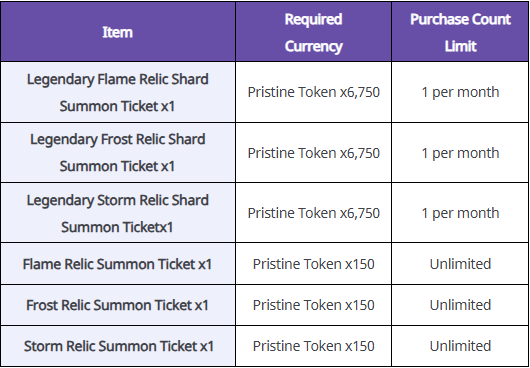Viewport: 530px width, 368px height.
Task: Click 1 per month in Legendary Frost row
Action: pyautogui.click(x=460, y=153)
